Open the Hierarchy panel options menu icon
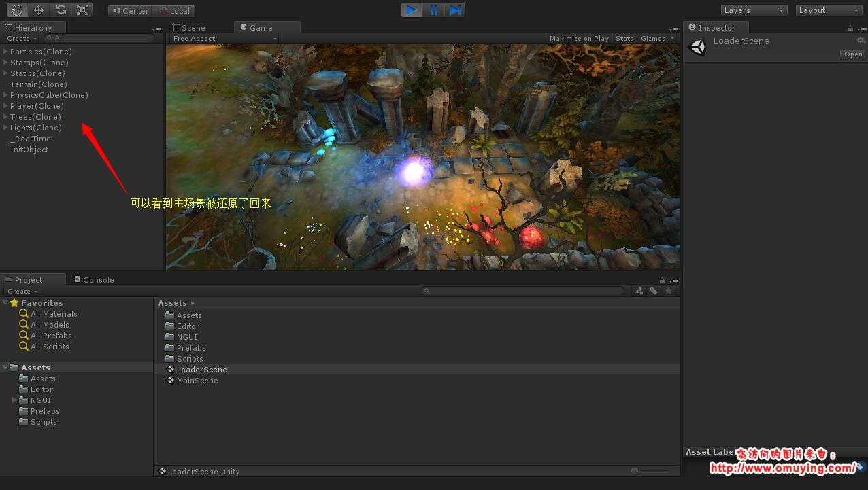This screenshot has width=868, height=490. 157,29
